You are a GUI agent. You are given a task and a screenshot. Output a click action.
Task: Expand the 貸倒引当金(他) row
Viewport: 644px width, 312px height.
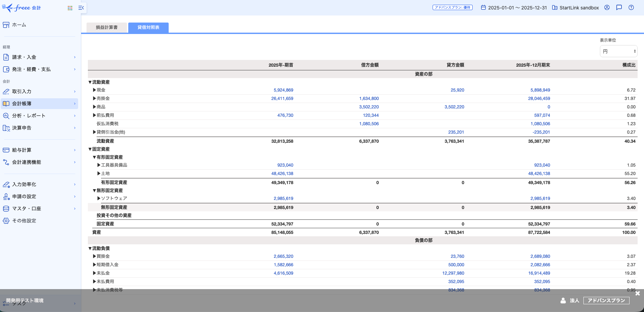click(95, 132)
